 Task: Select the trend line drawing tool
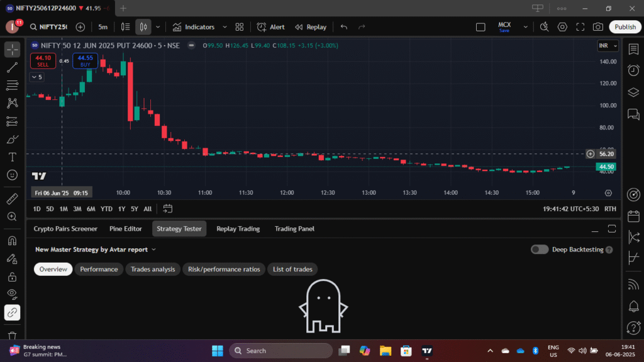[13, 67]
